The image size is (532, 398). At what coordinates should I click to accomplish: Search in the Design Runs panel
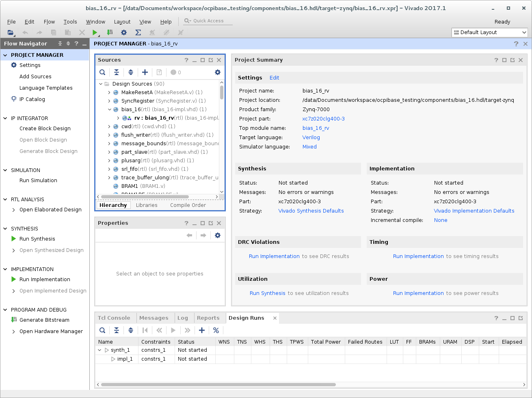coord(102,330)
